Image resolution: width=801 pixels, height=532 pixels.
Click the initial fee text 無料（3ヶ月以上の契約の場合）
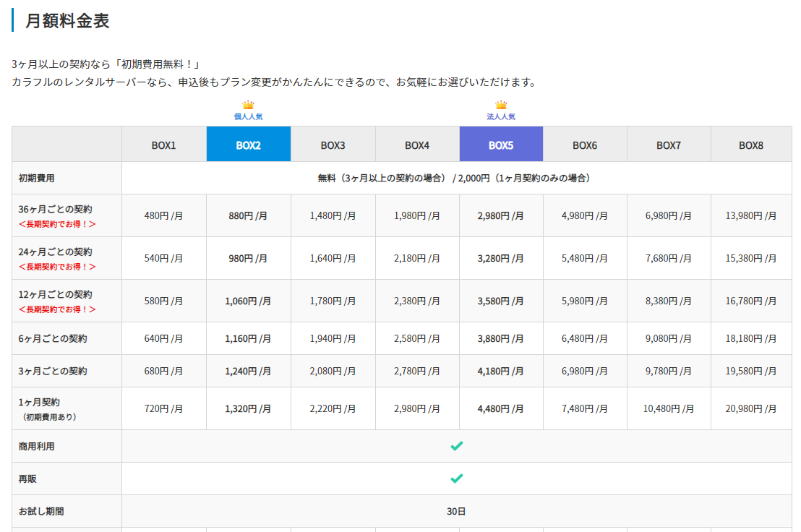click(382, 179)
